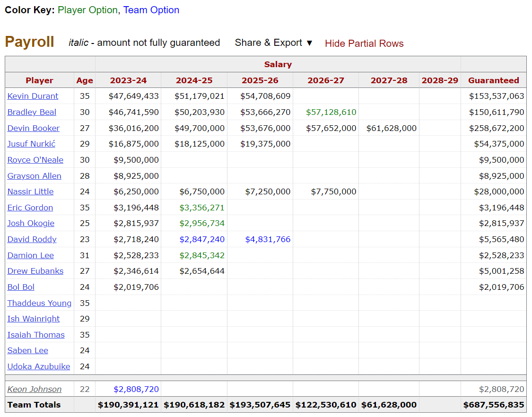Screen dimensions: 532x417
Task: Open David Roddy player page
Action: tap(32, 239)
